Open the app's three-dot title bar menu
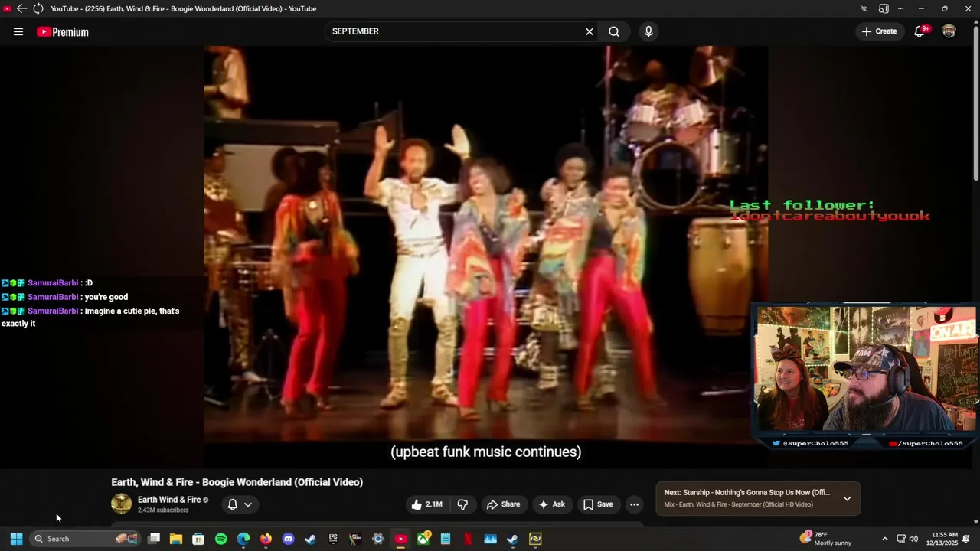 (900, 8)
